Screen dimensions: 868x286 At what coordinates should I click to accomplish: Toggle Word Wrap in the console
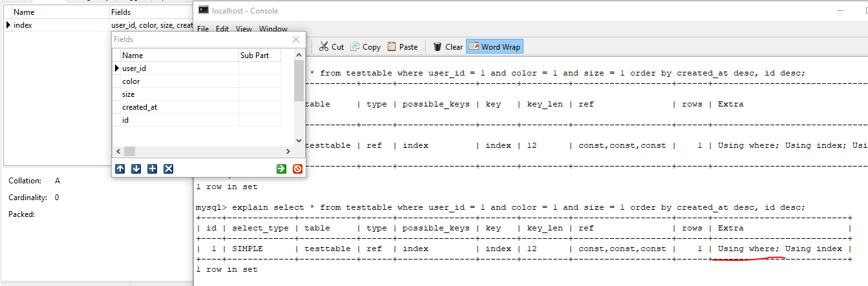point(494,46)
